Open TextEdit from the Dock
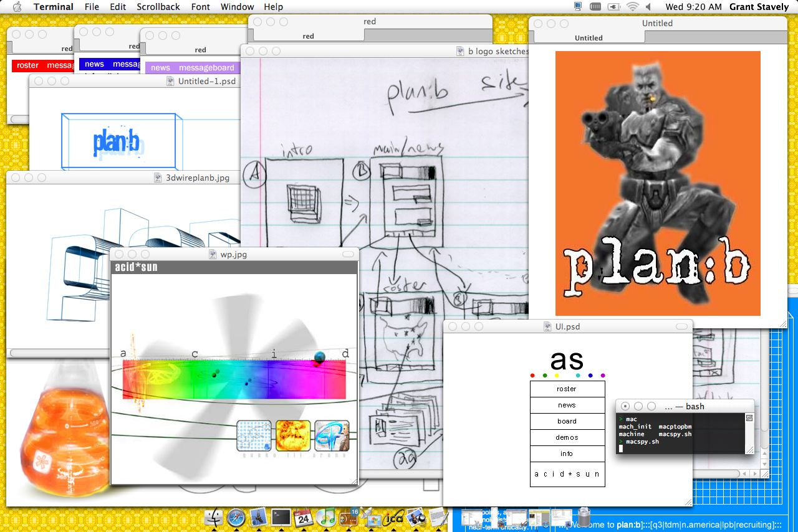This screenshot has height=532, width=798. (x=438, y=516)
